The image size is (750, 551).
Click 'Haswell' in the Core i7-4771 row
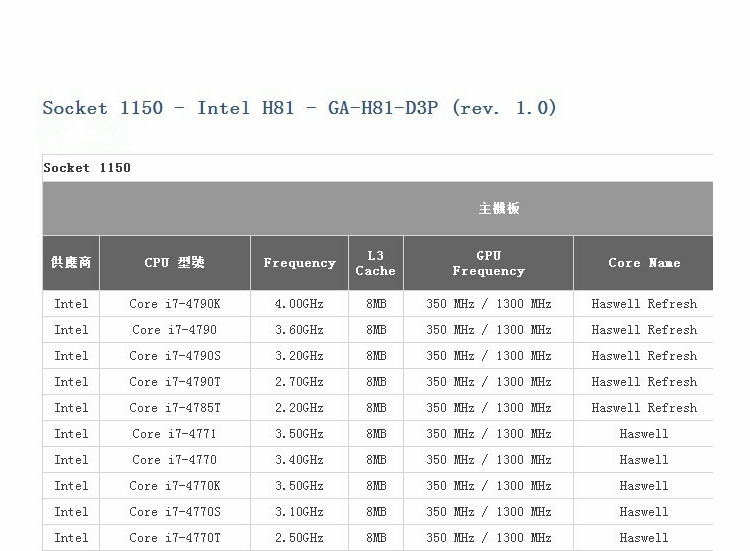644,434
